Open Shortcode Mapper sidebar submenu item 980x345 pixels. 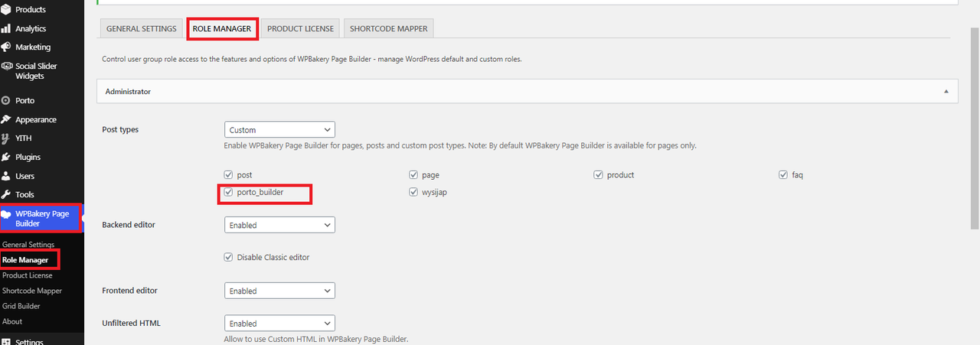click(x=32, y=291)
